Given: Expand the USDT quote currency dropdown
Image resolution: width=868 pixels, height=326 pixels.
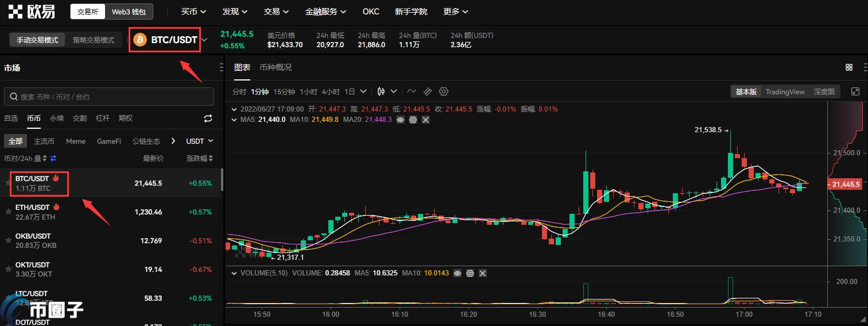Looking at the screenshot, I should (x=199, y=141).
